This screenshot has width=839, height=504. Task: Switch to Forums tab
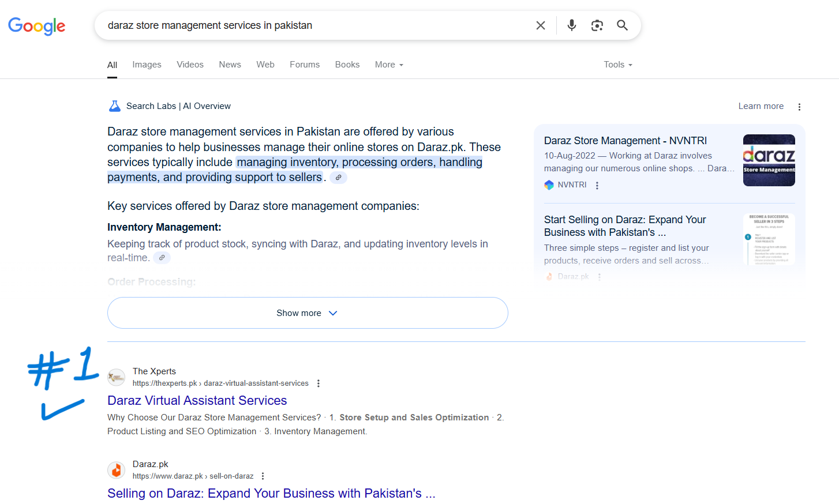pyautogui.click(x=305, y=65)
